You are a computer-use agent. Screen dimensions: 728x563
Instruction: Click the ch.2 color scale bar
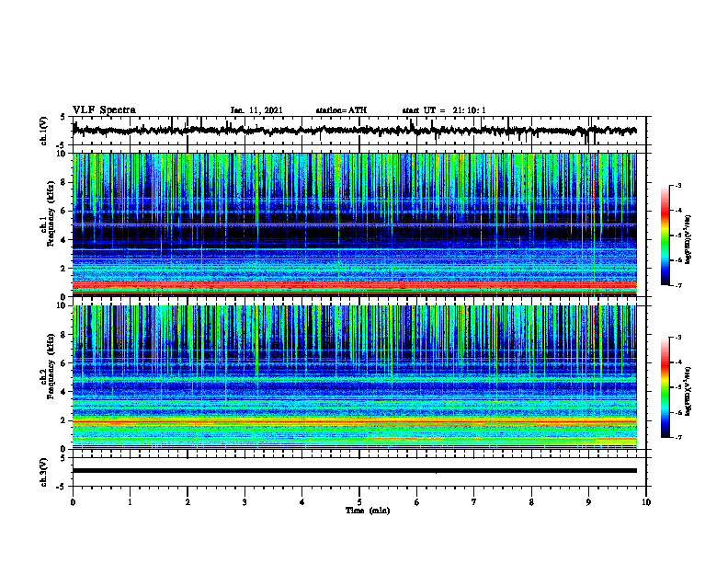665,387
